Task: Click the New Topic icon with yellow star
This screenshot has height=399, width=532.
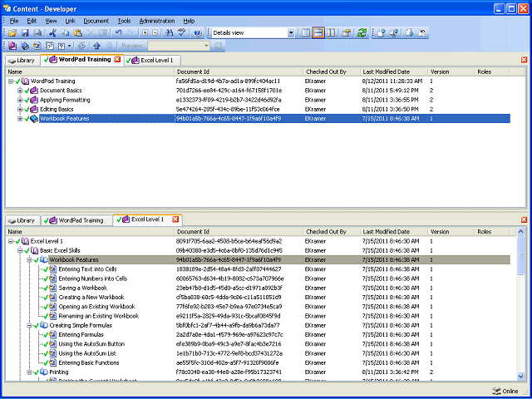Action: pos(37,46)
